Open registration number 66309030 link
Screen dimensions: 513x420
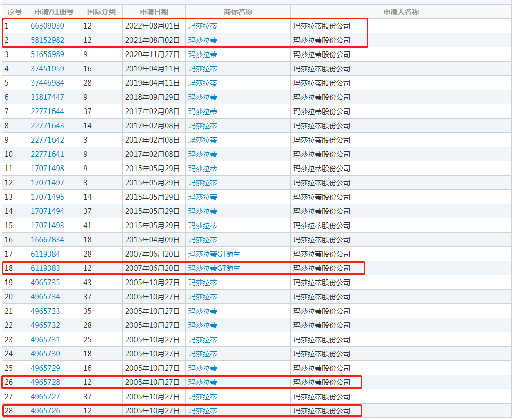pos(47,26)
